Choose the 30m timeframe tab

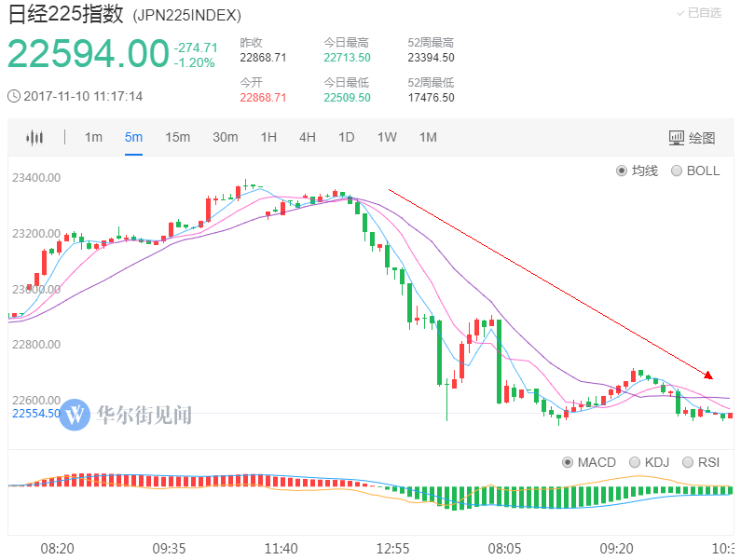(226, 138)
